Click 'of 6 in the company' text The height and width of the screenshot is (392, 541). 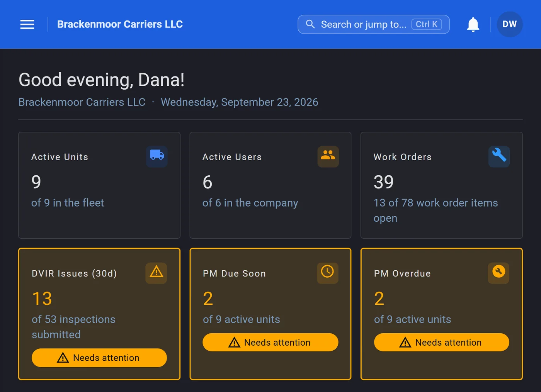pyautogui.click(x=250, y=203)
